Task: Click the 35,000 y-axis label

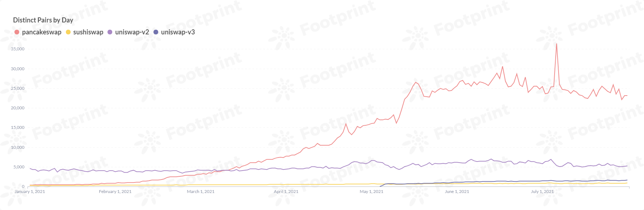Action: 18,49
